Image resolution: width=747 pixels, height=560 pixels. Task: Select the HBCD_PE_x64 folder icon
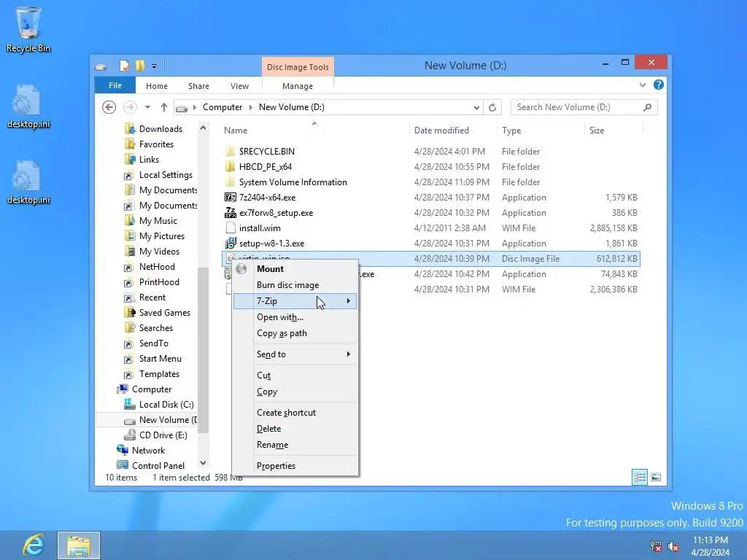tap(231, 167)
